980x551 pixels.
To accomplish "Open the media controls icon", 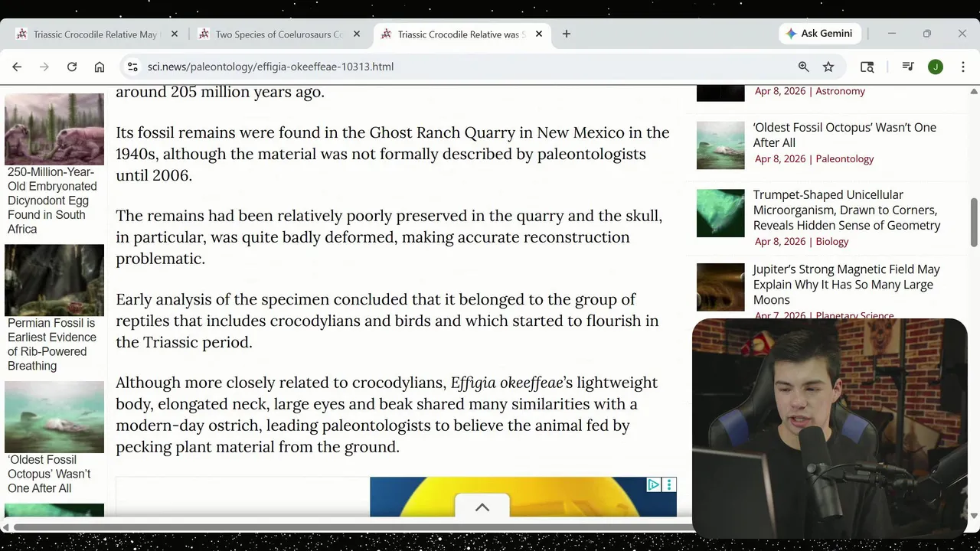I will point(908,67).
